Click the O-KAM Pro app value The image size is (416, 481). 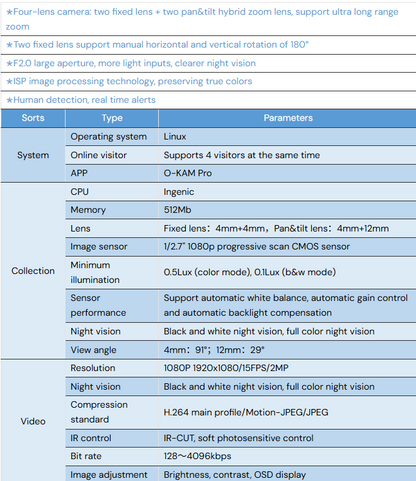point(187,173)
